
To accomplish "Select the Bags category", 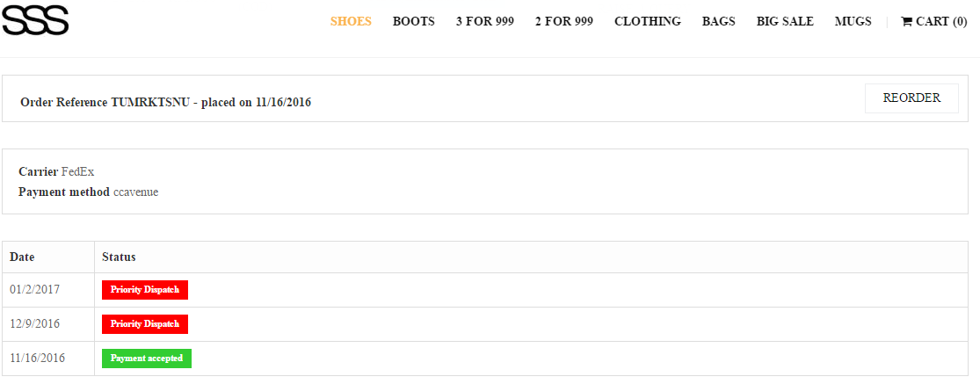I will tap(718, 21).
